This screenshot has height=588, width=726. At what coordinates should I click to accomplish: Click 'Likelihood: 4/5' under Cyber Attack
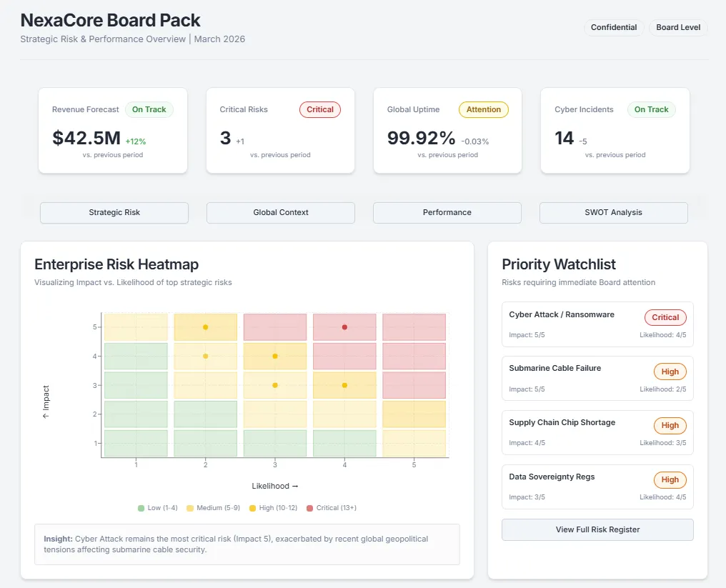click(x=663, y=335)
